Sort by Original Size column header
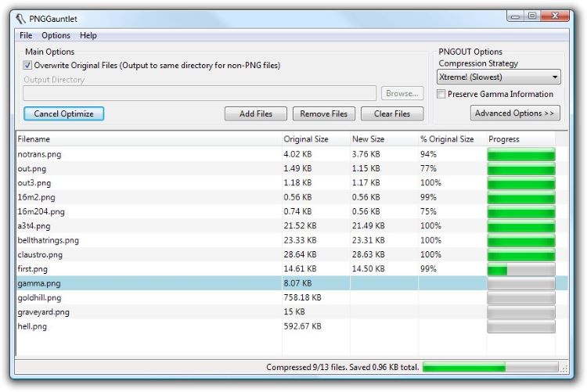Image resolution: width=587 pixels, height=392 pixels. [x=316, y=139]
